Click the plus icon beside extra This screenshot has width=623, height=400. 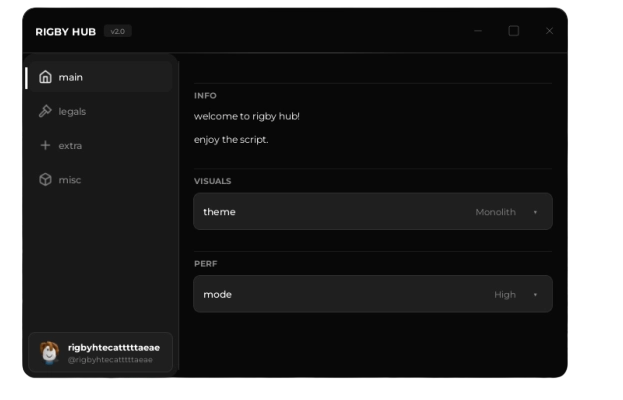point(45,145)
